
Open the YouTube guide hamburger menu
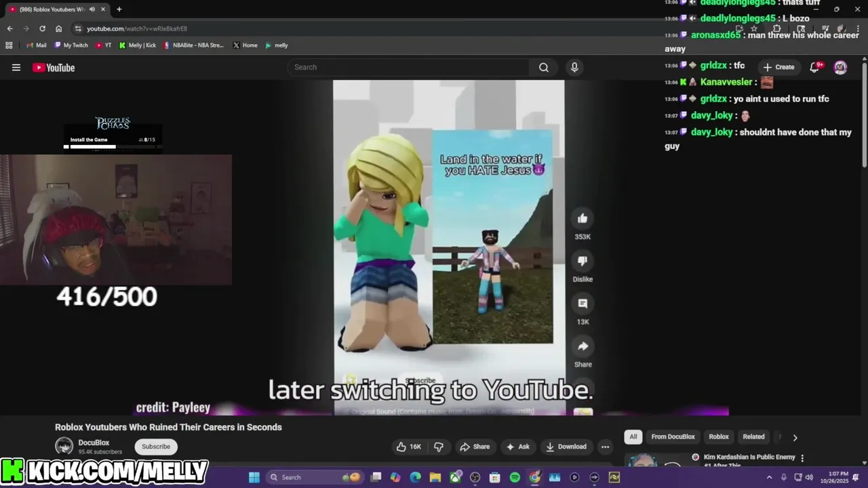(x=16, y=67)
